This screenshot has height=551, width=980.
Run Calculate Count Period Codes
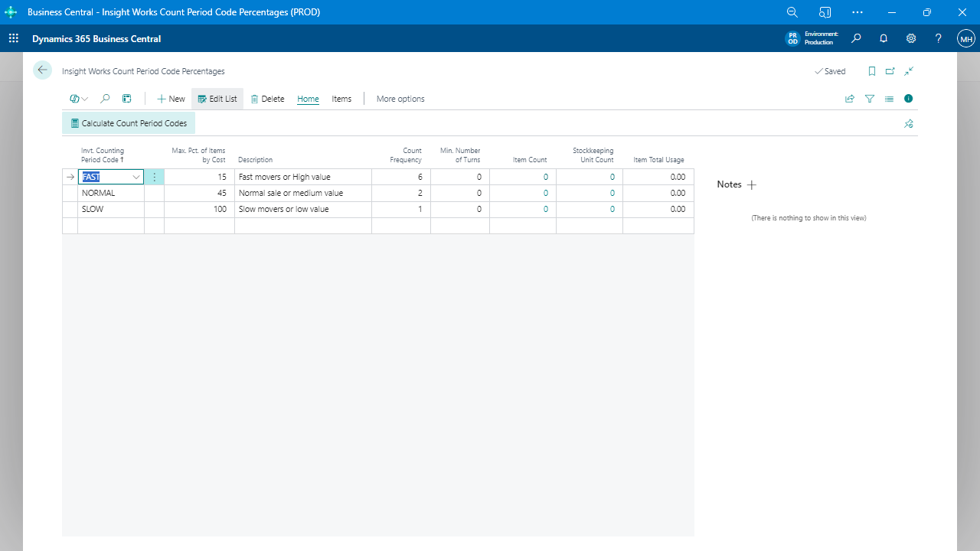128,123
